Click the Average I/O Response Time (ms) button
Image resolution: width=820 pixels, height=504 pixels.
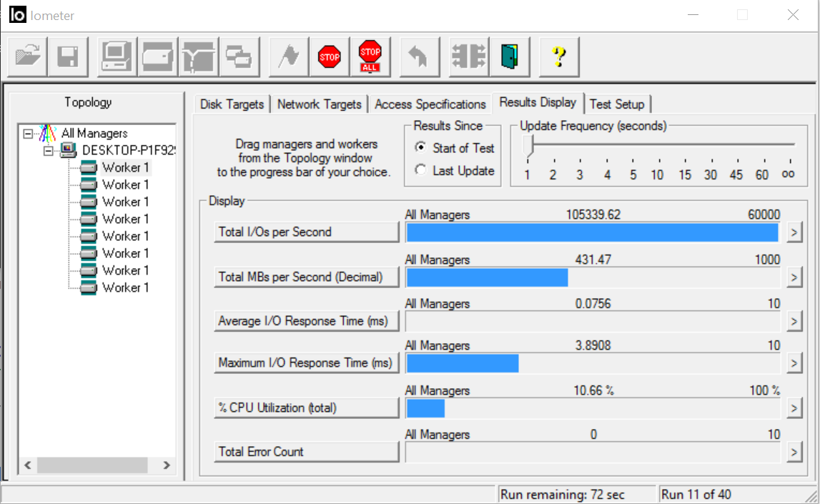[306, 322]
